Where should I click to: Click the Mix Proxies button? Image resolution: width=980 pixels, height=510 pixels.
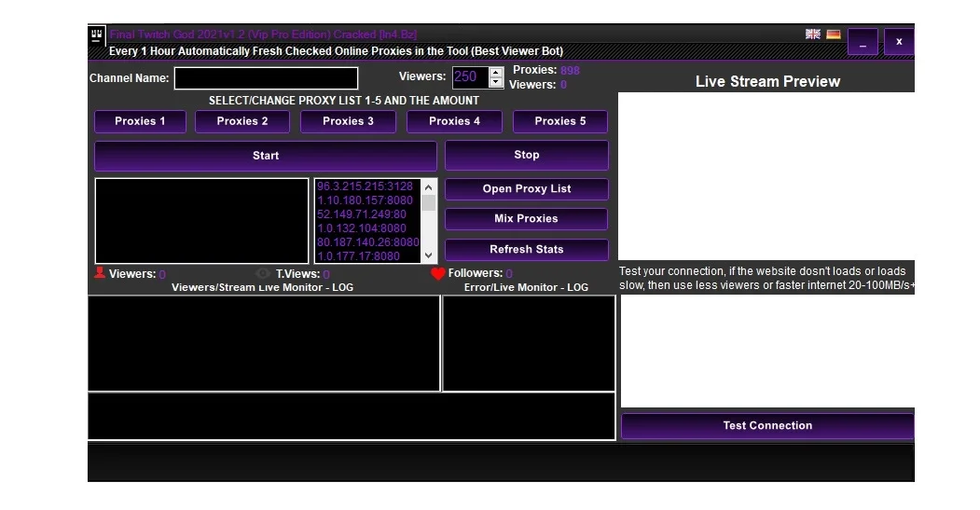(526, 219)
